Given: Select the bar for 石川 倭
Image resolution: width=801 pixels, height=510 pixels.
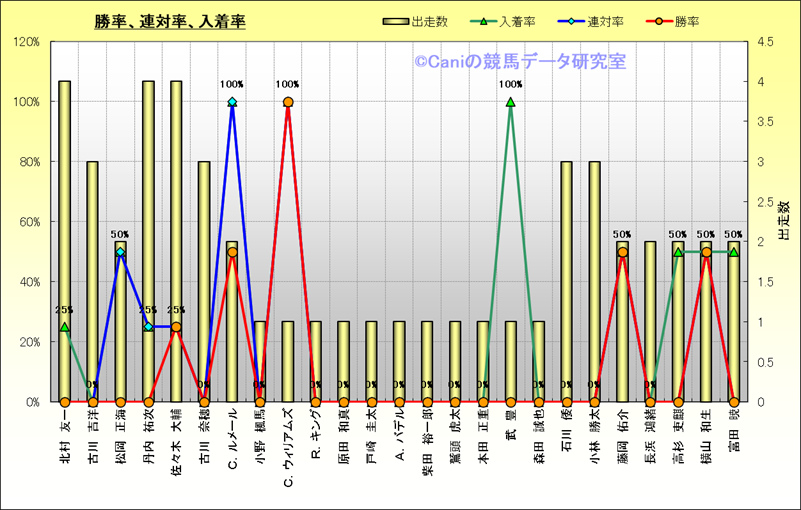Looking at the screenshot, I should point(566,280).
